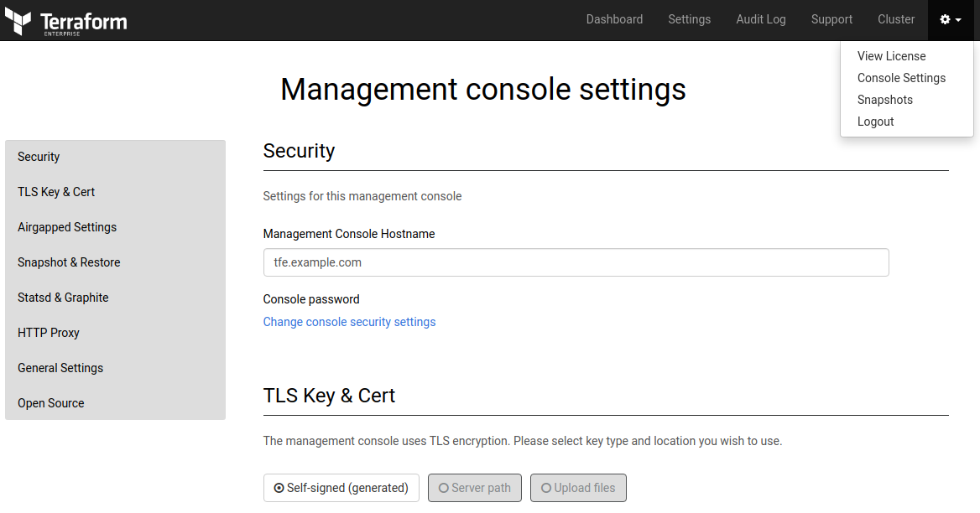Open the Statsd & Graphite section

click(x=63, y=298)
